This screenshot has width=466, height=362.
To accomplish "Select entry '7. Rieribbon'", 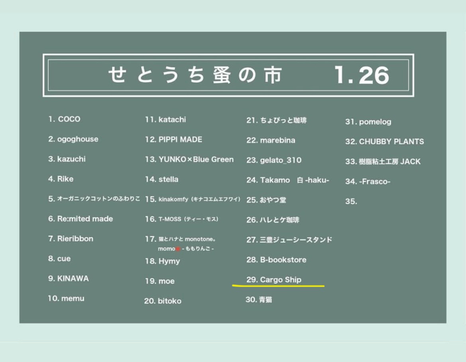I will tap(71, 239).
